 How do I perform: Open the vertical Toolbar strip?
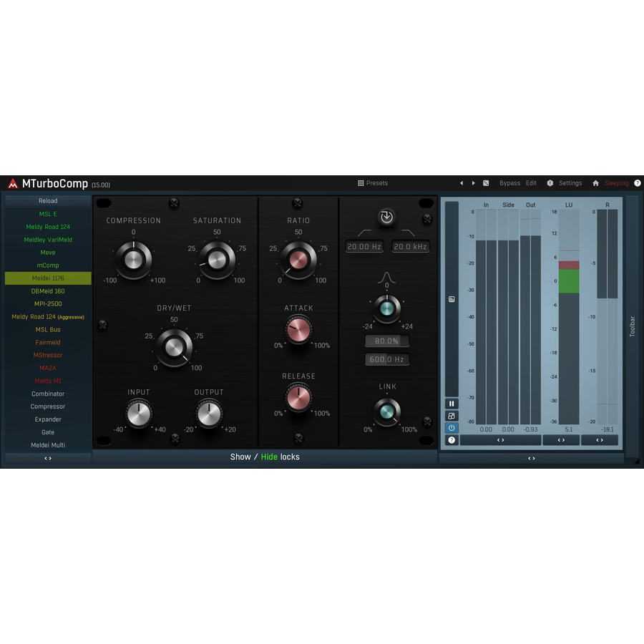632,326
